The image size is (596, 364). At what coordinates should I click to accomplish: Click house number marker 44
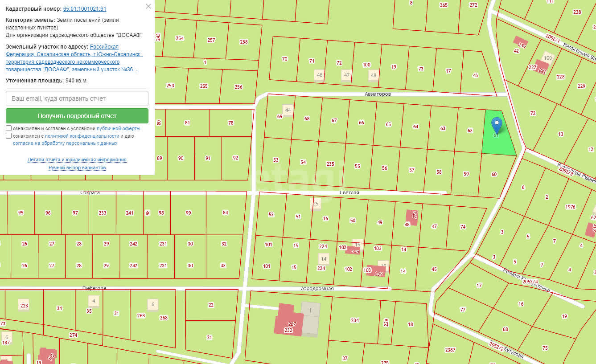(288, 110)
